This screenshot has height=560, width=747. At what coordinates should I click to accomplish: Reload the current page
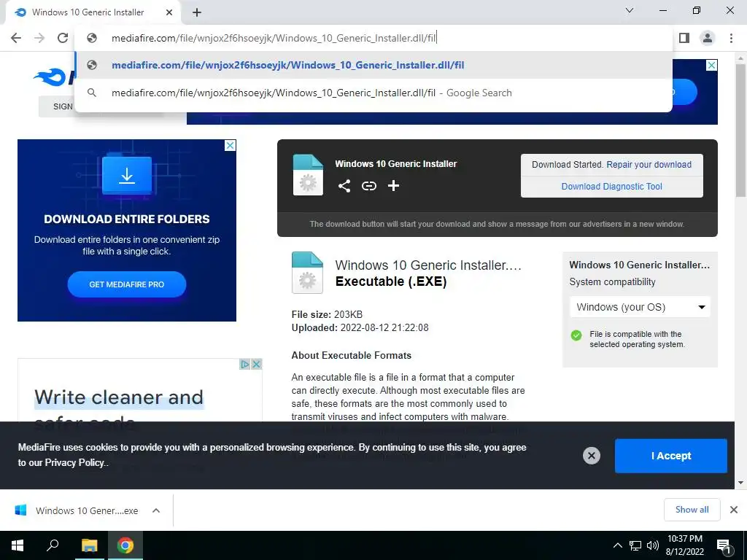click(63, 38)
